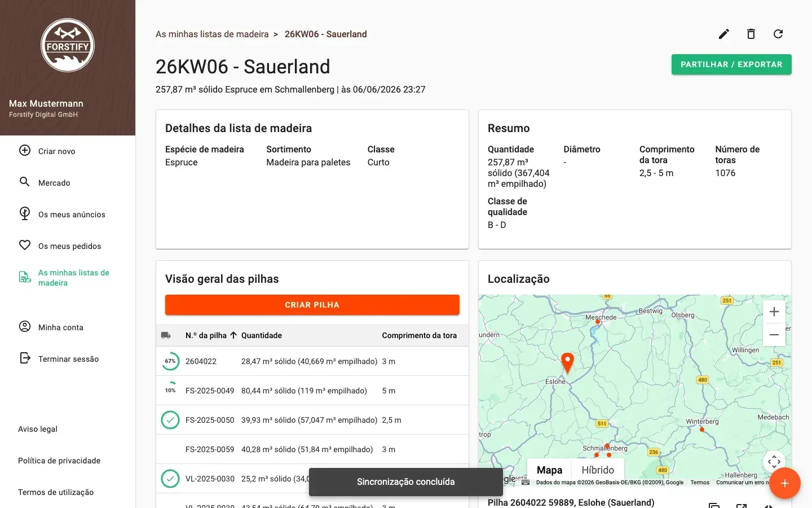Click the Criar pilha button
The image size is (812, 508).
[312, 305]
